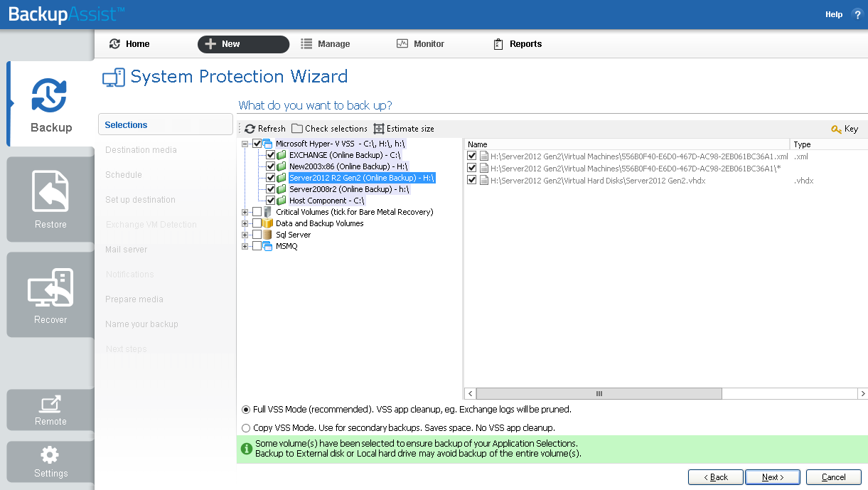Tick the Critical Volumes checkbox
The height and width of the screenshot is (490, 868).
click(257, 212)
